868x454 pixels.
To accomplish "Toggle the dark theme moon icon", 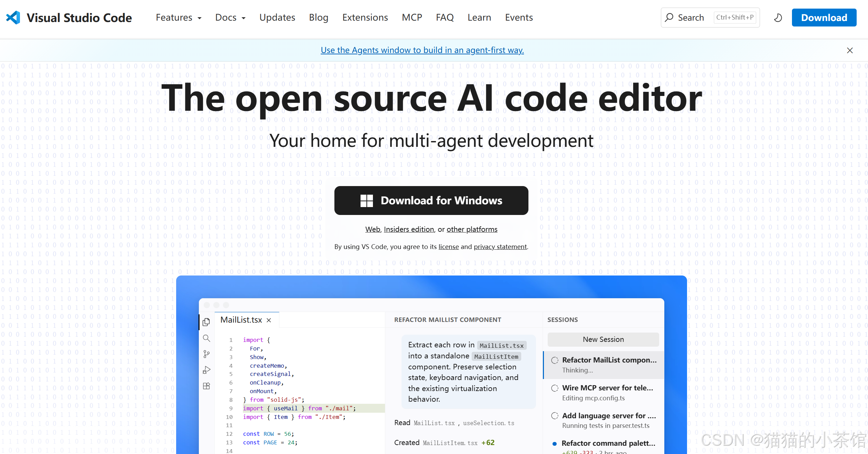I will 778,18.
